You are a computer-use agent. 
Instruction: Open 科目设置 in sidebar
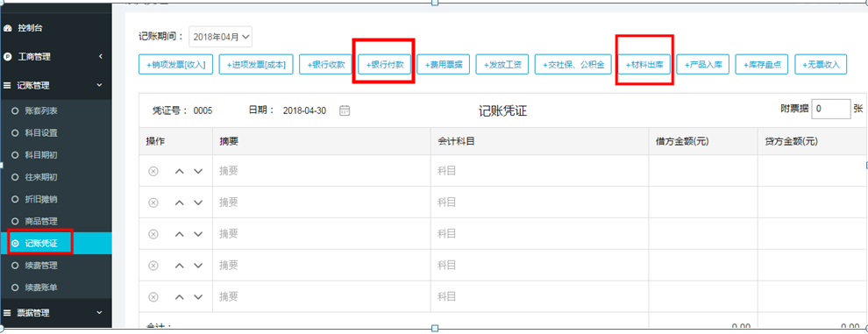(x=41, y=133)
